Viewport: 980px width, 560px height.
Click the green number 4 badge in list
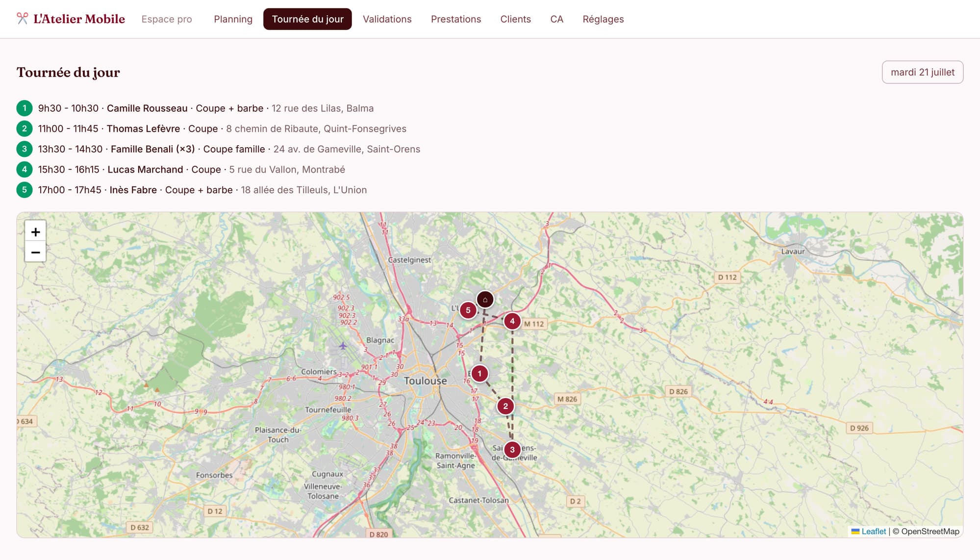point(25,169)
